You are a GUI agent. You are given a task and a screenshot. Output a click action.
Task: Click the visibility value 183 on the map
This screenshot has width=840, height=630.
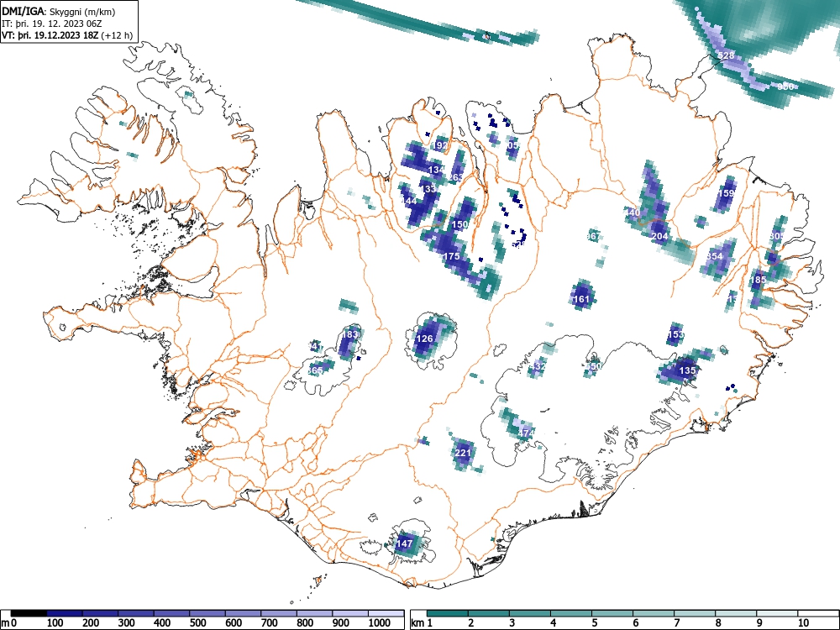click(349, 334)
